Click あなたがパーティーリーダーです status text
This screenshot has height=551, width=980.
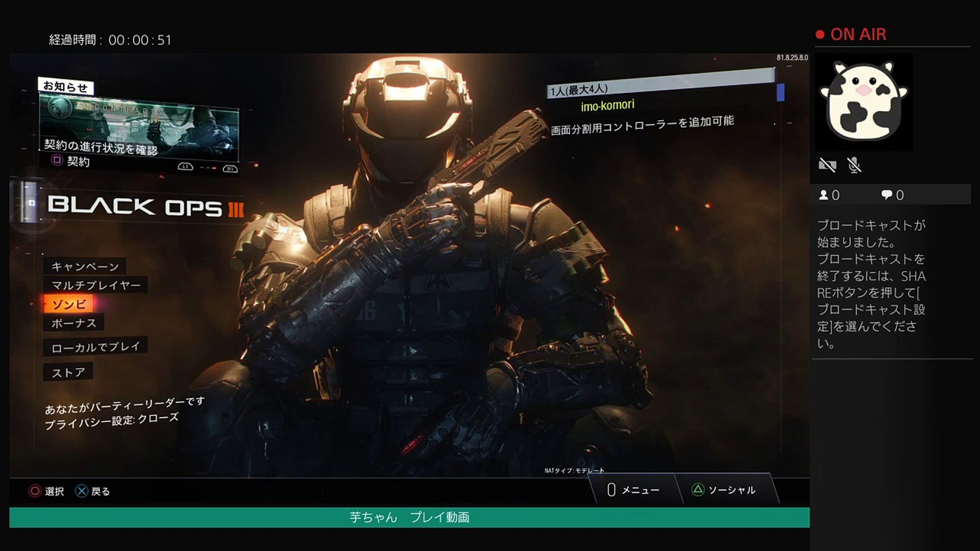(x=125, y=405)
